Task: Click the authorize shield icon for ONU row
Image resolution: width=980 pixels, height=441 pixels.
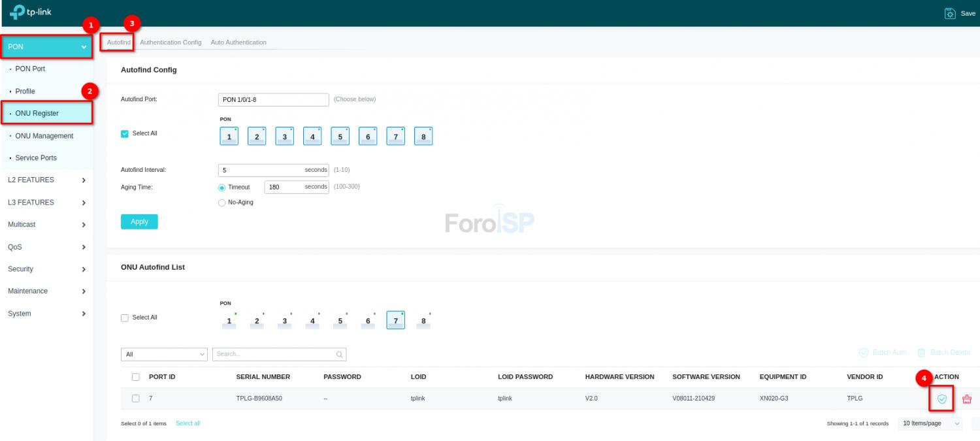Action: click(x=941, y=399)
